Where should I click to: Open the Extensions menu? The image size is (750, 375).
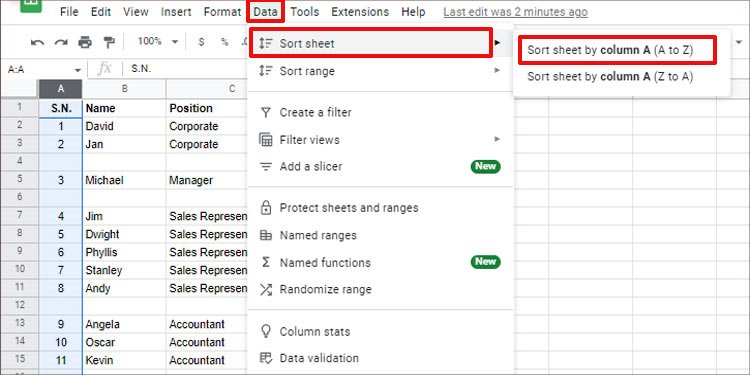click(x=360, y=12)
